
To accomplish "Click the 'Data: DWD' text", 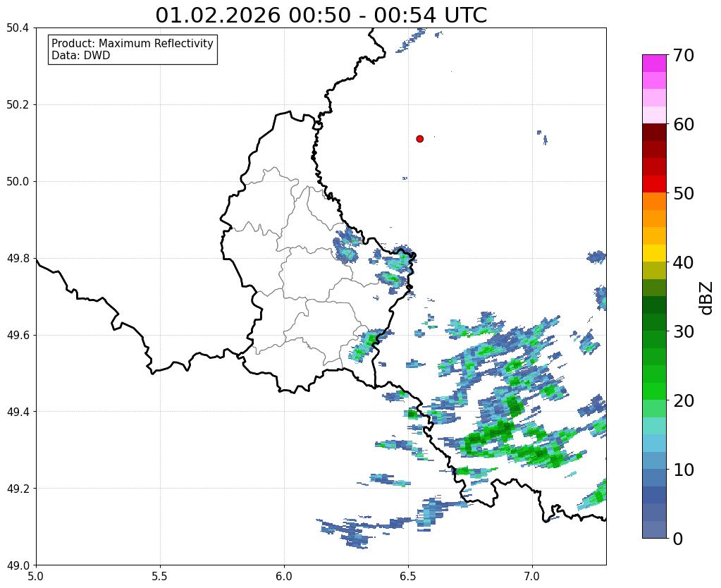I will pyautogui.click(x=80, y=56).
